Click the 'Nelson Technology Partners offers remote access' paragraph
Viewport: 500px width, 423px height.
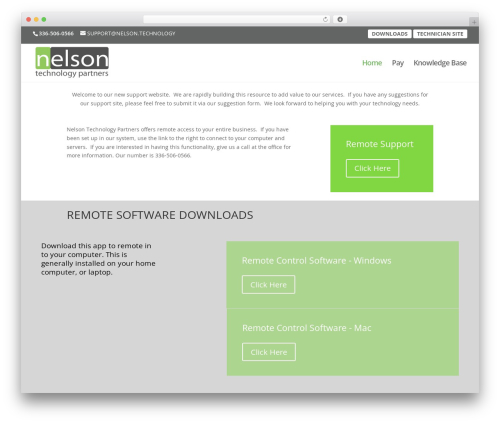179,142
